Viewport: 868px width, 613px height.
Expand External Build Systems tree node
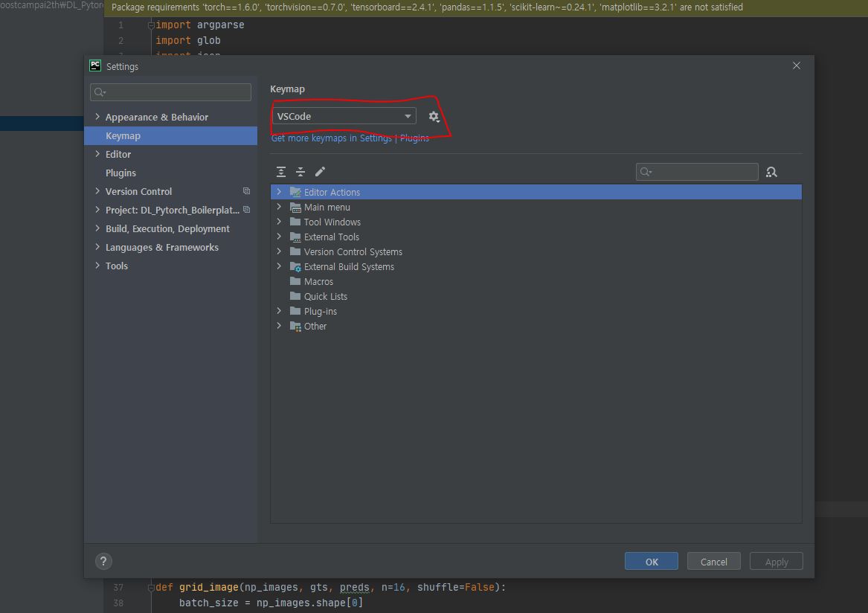(279, 266)
